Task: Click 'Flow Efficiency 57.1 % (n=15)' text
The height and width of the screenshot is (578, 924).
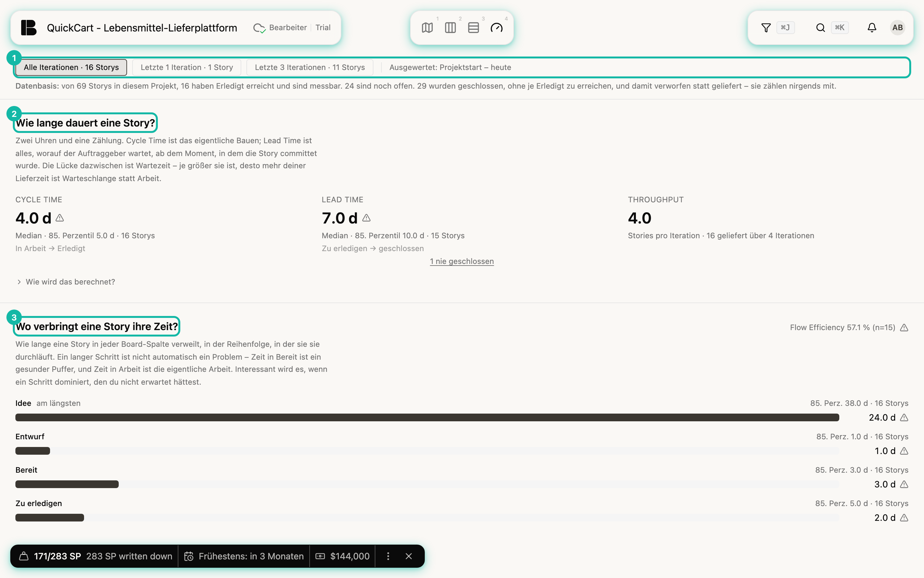Action: pyautogui.click(x=842, y=328)
